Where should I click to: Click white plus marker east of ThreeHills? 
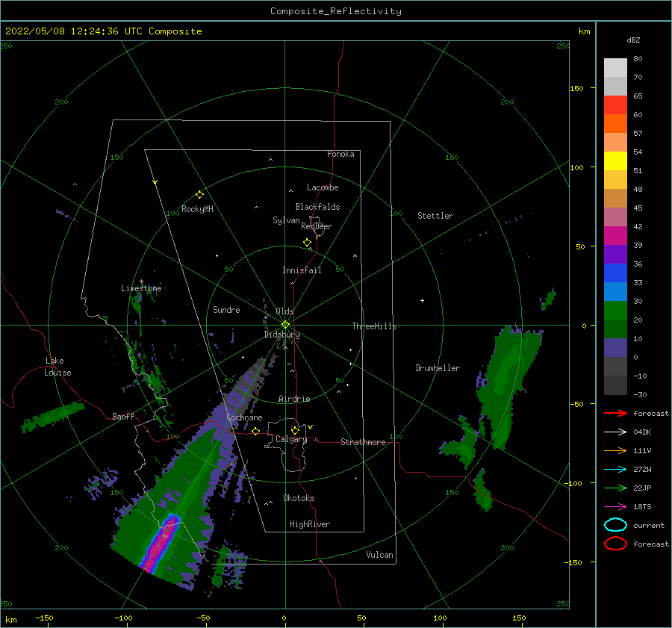pyautogui.click(x=422, y=300)
